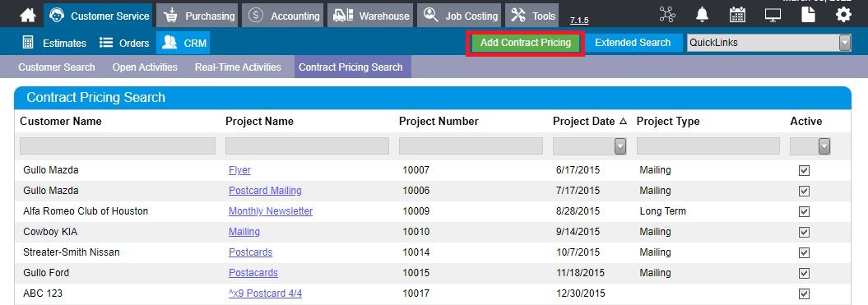Viewport: 868px width, 305px height.
Task: Switch to Orders section
Action: tap(124, 43)
